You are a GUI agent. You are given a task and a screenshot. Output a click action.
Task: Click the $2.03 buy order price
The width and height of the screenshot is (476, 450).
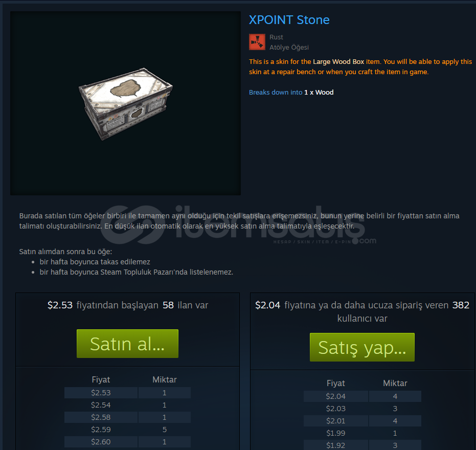(336, 409)
